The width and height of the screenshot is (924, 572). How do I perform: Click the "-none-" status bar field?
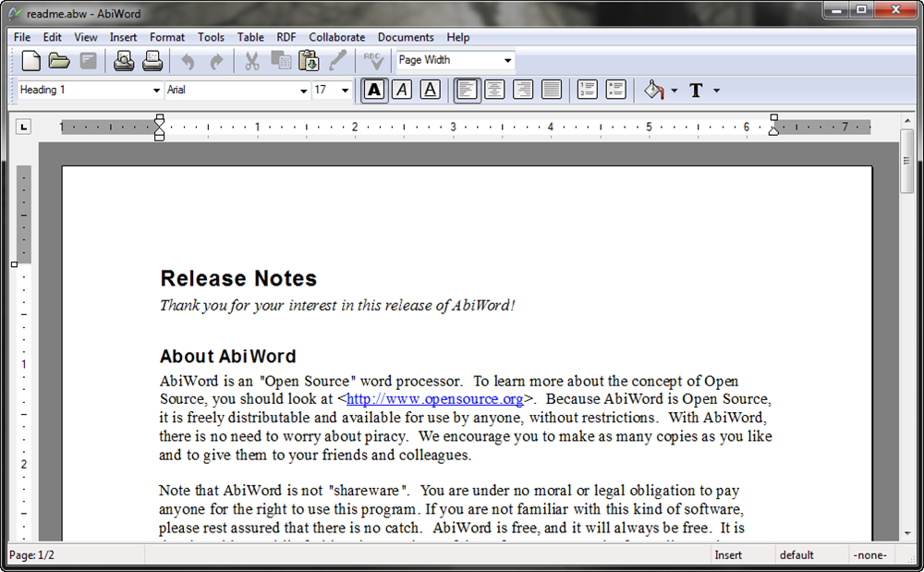(x=869, y=555)
